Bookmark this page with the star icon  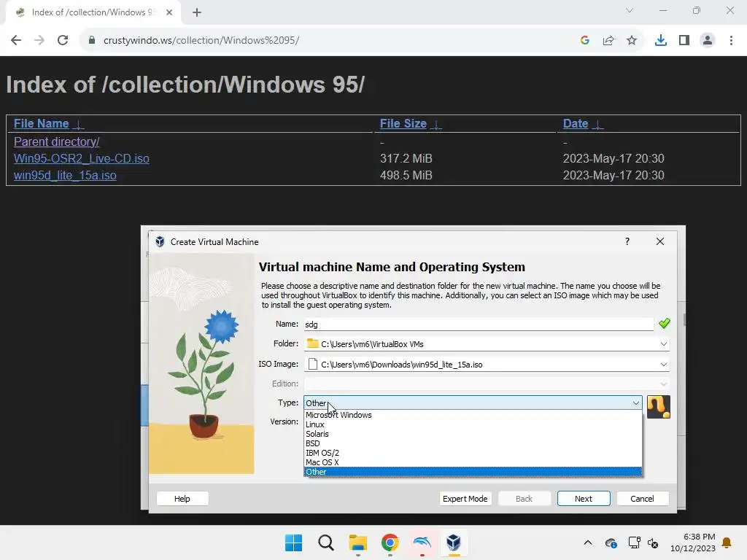pos(632,41)
